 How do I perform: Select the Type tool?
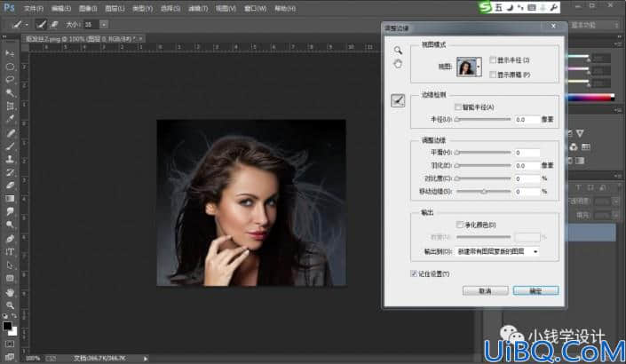click(x=10, y=252)
